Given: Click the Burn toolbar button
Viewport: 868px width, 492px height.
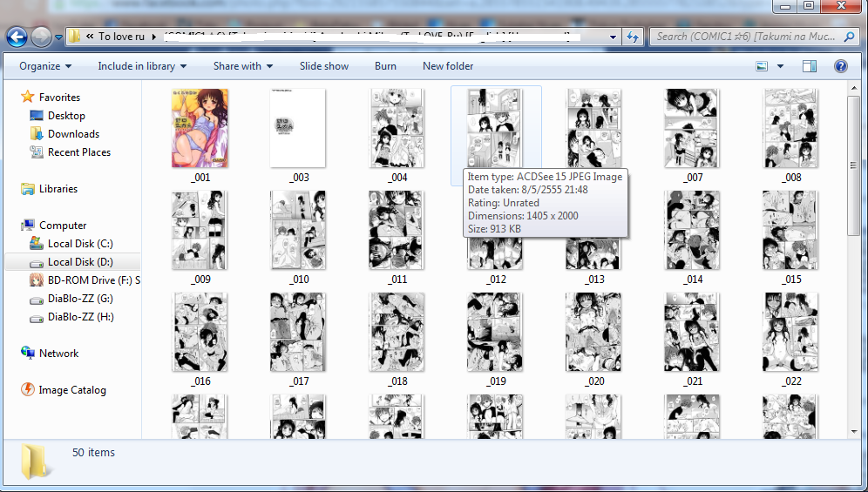Looking at the screenshot, I should [385, 66].
